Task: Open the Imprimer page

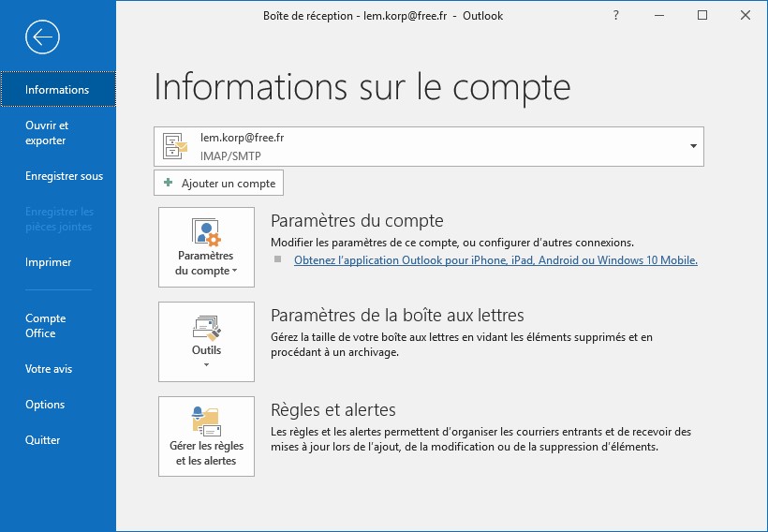Action: [49, 262]
